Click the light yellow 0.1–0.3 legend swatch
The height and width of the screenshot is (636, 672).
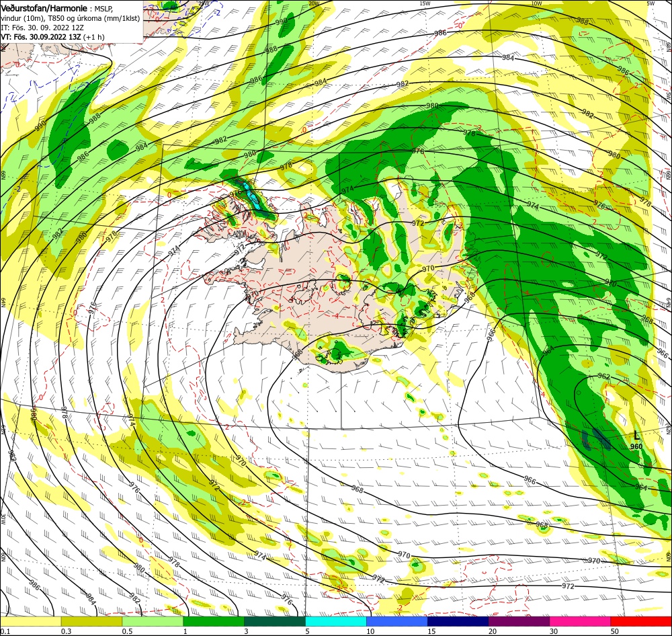pos(30,621)
